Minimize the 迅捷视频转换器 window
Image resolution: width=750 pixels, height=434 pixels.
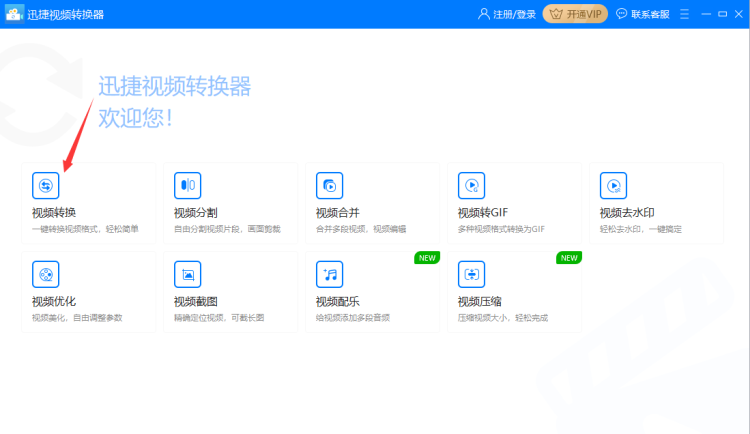706,14
